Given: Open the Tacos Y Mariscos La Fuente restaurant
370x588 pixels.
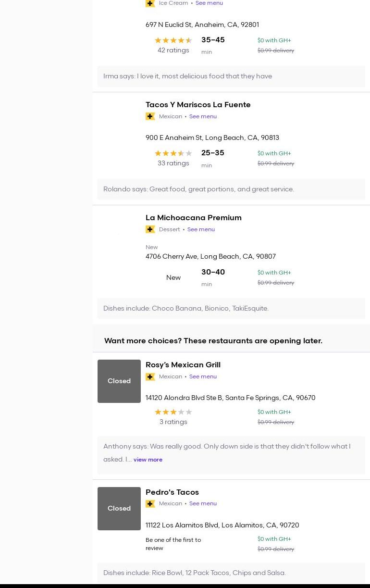Looking at the screenshot, I should pos(198,105).
